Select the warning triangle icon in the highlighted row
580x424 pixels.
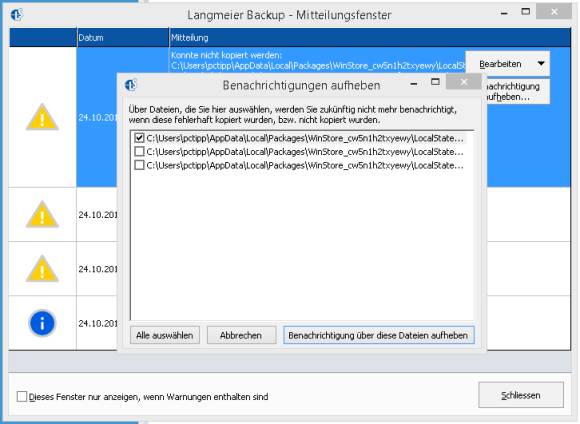(x=42, y=117)
